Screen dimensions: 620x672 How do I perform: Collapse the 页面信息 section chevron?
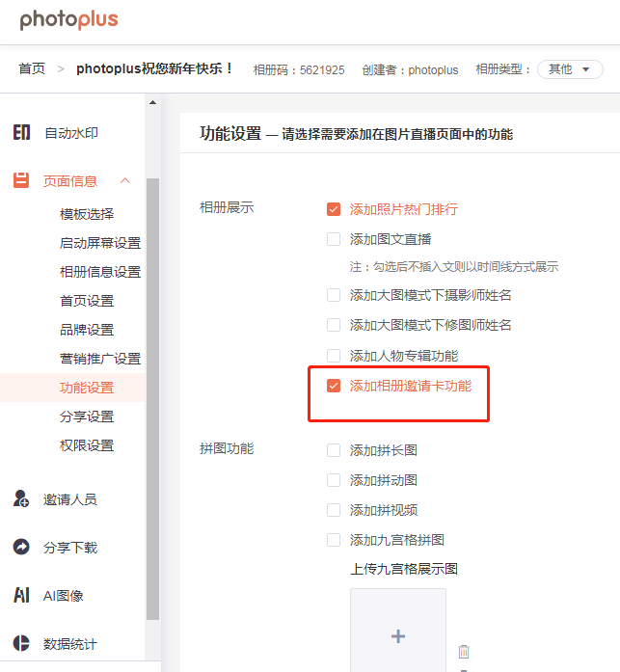point(125,180)
